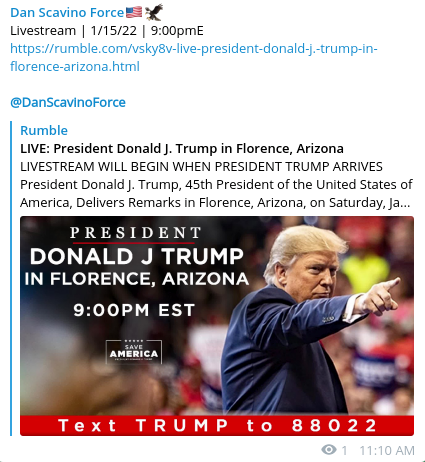Click the 9:00PM EST text in thumbnail
Screen dimensions: 425x462
(134, 310)
